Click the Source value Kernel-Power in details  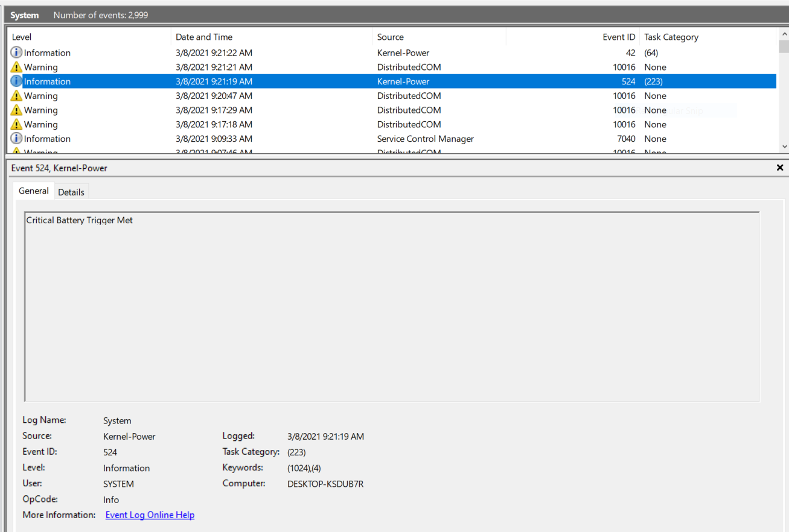click(129, 437)
